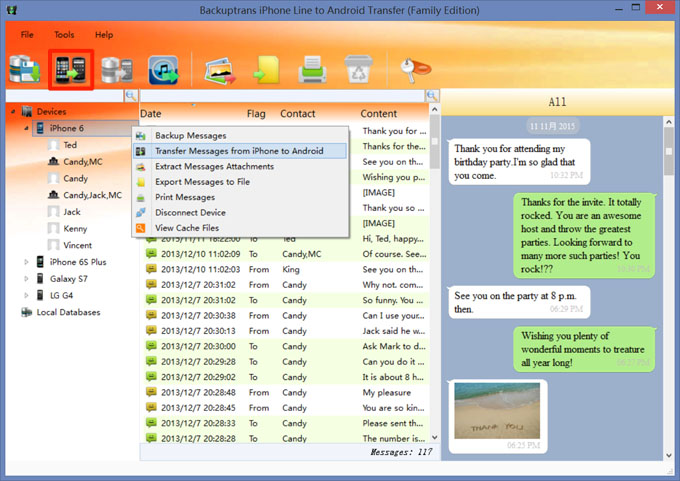The image size is (680, 481).
Task: Open the Tools menu
Action: click(64, 35)
